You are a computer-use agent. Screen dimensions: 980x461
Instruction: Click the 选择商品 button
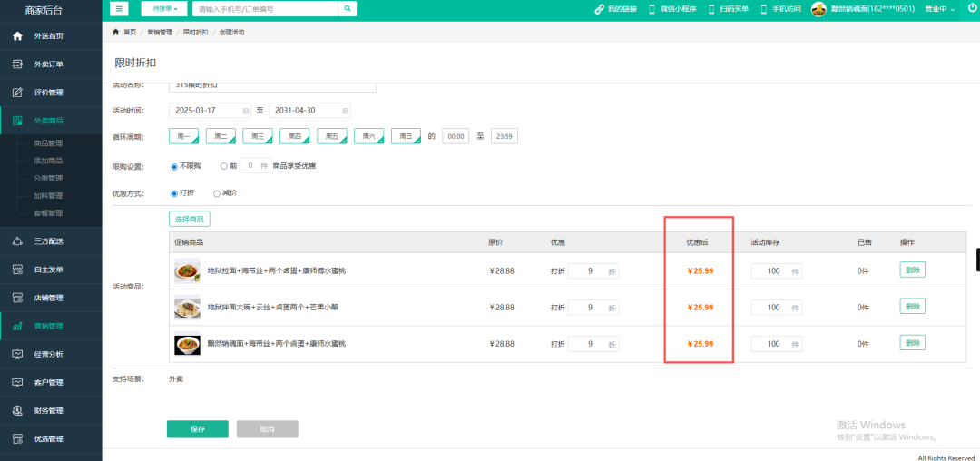tap(189, 219)
